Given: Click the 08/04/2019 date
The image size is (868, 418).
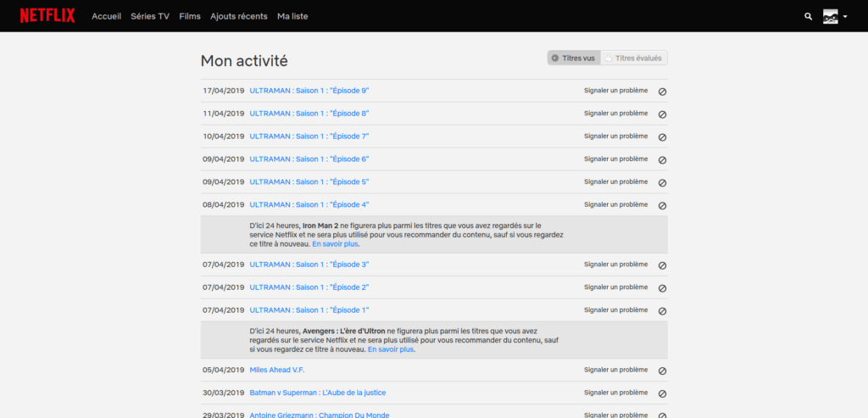Looking at the screenshot, I should [x=223, y=204].
